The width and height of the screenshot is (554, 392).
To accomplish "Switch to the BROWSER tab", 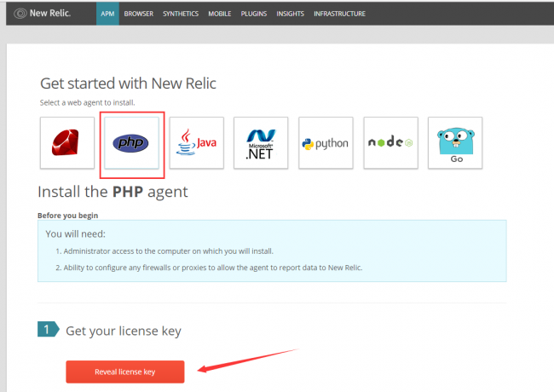I will coord(138,14).
